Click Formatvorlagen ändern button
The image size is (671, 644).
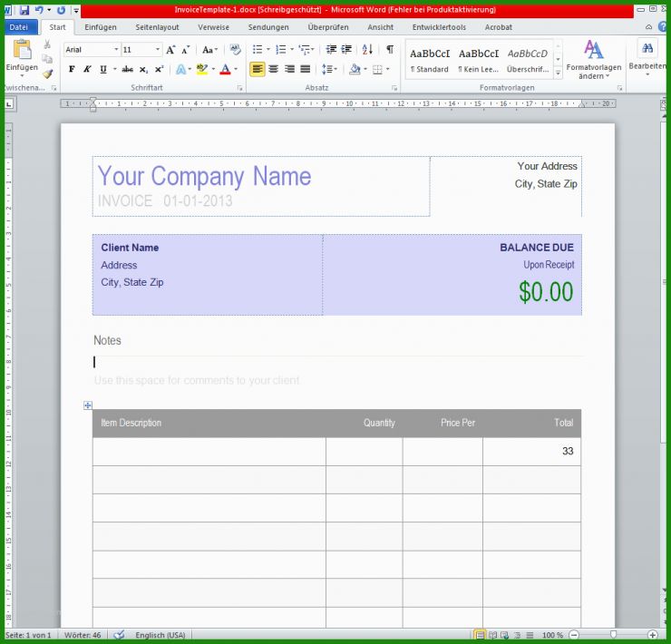pyautogui.click(x=594, y=60)
